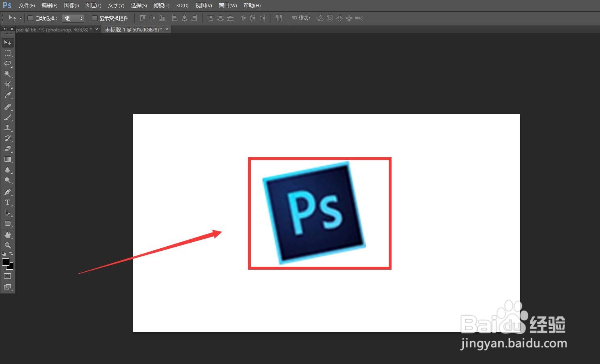Click the Auto-Align Layers icon
Viewport: 600px width, 364px height.
279,18
